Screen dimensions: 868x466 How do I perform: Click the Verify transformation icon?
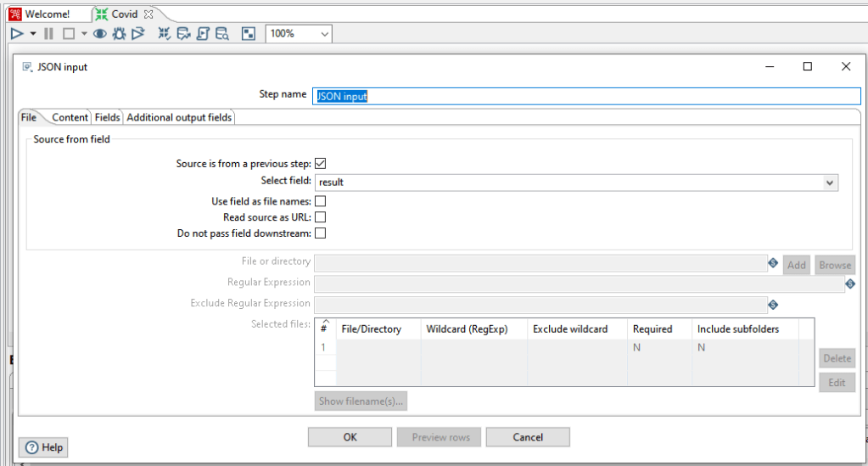165,34
